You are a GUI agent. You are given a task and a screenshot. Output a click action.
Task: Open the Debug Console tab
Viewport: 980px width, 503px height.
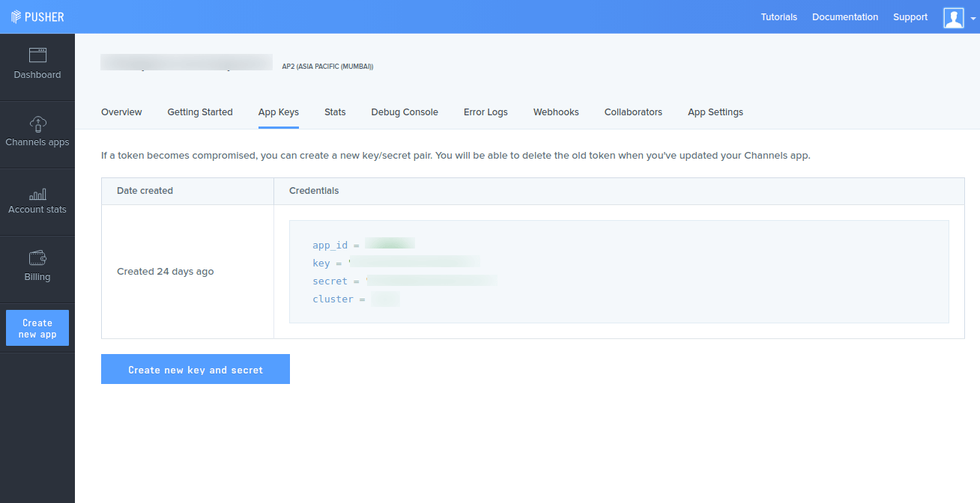coord(405,112)
